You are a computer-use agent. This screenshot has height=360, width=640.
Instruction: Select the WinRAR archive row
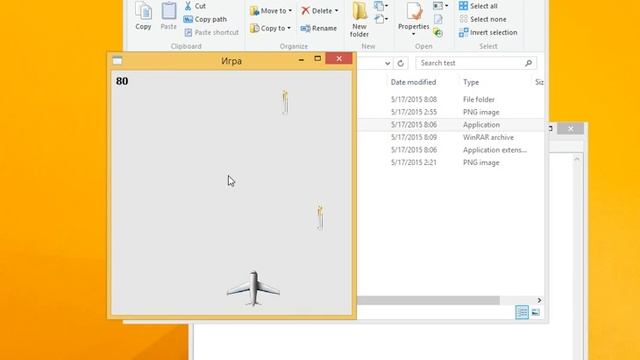pos(488,137)
